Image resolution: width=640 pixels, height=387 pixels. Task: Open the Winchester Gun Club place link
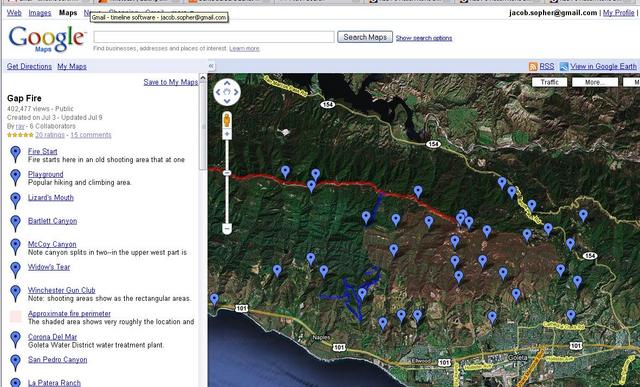61,290
